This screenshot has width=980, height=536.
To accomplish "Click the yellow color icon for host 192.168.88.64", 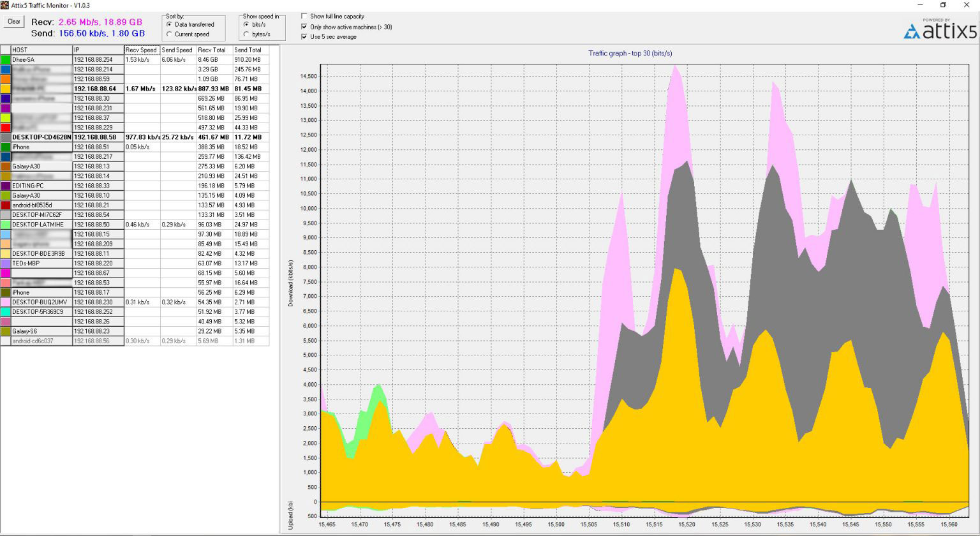I will pos(5,89).
